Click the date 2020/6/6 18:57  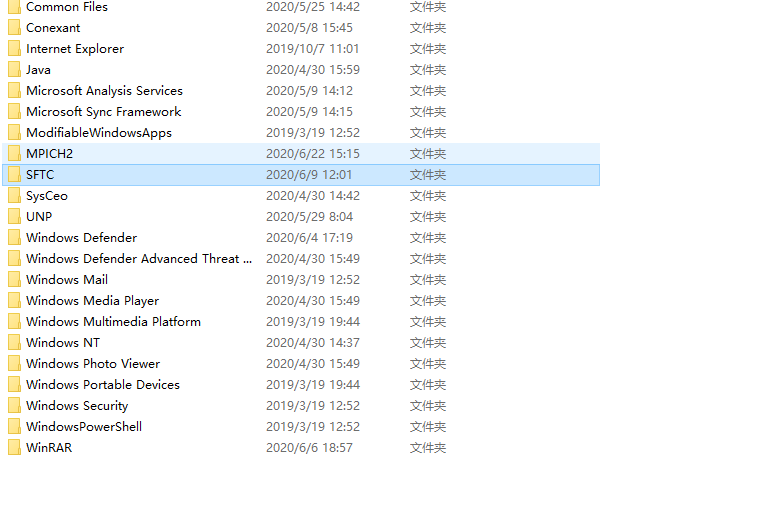pyautogui.click(x=309, y=447)
